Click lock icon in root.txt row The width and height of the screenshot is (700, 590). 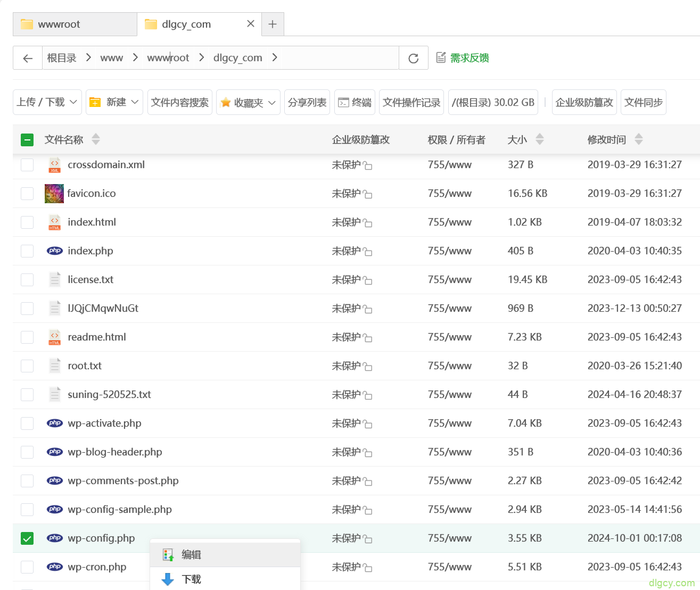367,367
